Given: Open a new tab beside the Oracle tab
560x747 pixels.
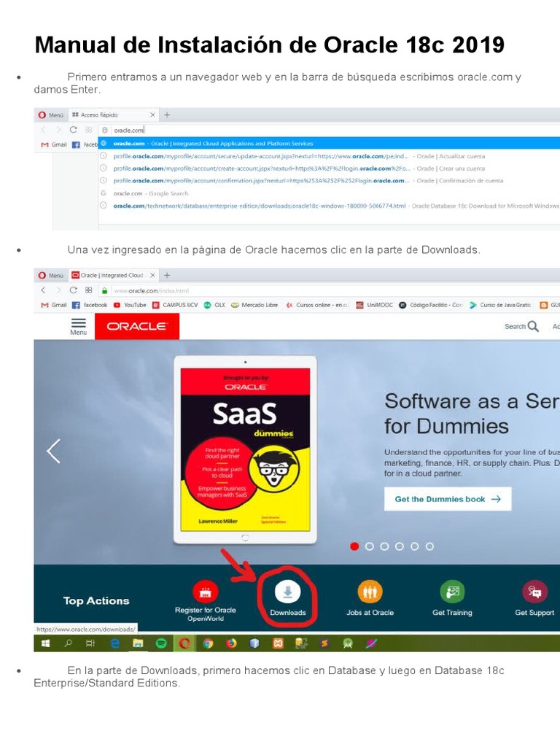Looking at the screenshot, I should 167,275.
